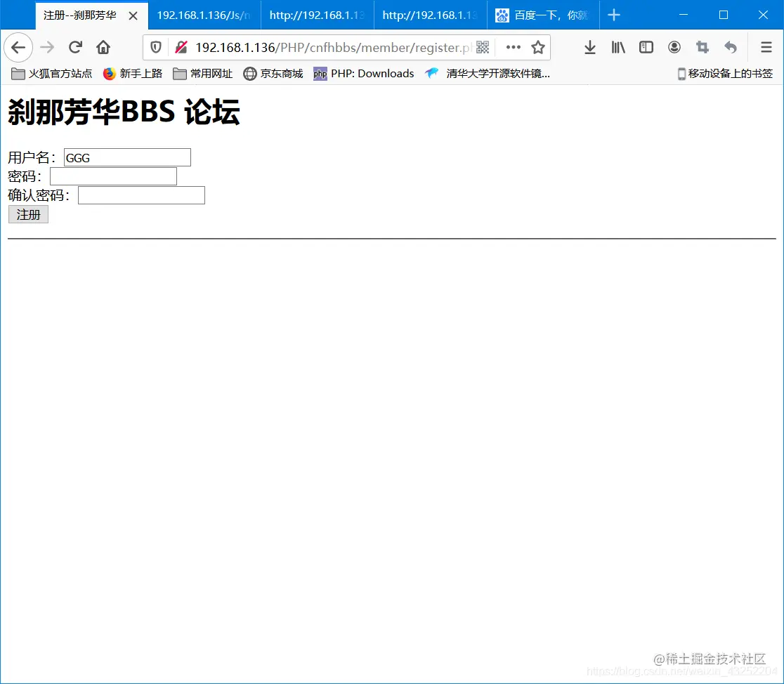Image resolution: width=784 pixels, height=684 pixels.
Task: Open the page actions three-dot menu
Action: click(x=514, y=48)
